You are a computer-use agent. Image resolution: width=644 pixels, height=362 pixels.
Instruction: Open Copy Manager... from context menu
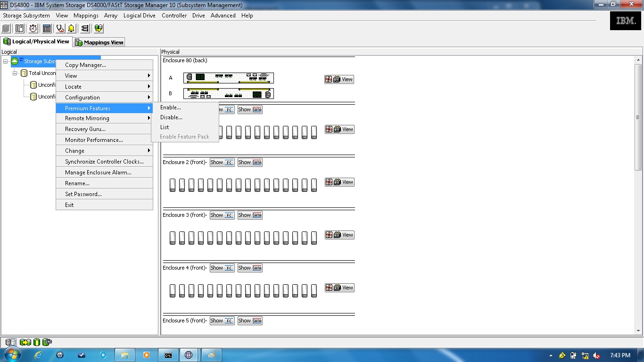click(x=104, y=65)
